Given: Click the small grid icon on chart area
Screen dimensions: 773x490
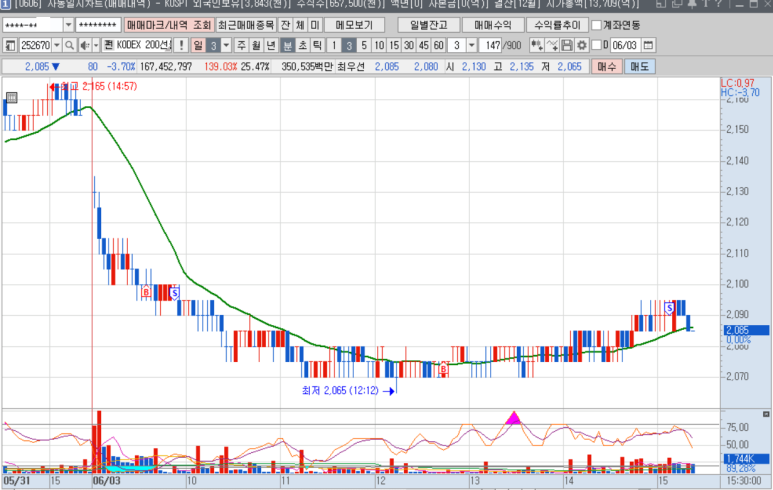Looking at the screenshot, I should [11, 98].
